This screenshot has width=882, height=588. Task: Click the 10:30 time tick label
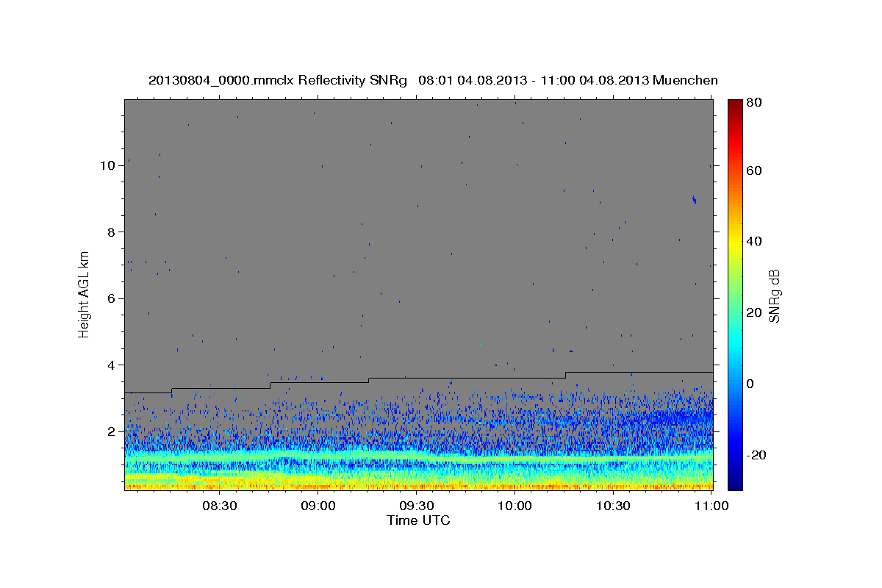[x=613, y=506]
